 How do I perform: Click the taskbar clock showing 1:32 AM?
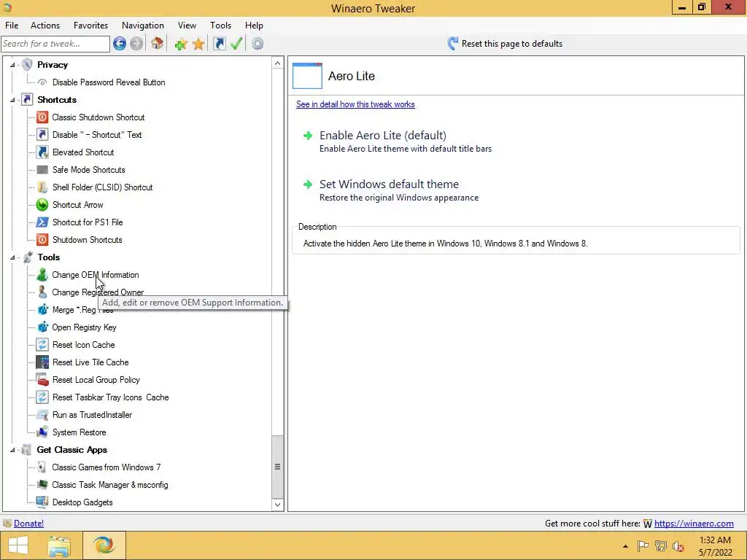(715, 546)
